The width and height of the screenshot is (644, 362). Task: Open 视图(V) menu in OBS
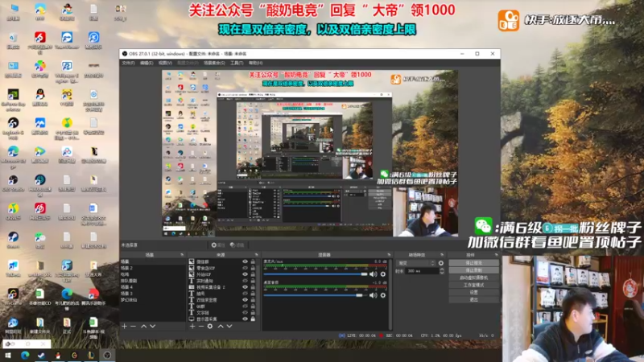click(165, 63)
